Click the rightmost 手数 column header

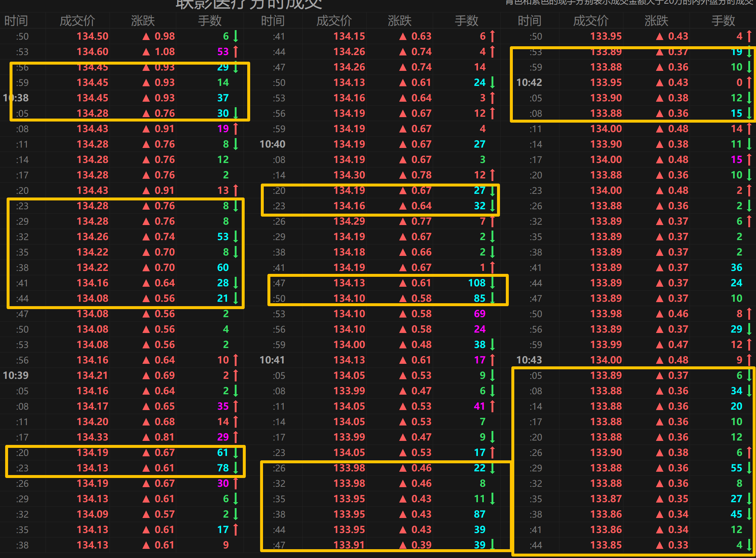tap(723, 21)
